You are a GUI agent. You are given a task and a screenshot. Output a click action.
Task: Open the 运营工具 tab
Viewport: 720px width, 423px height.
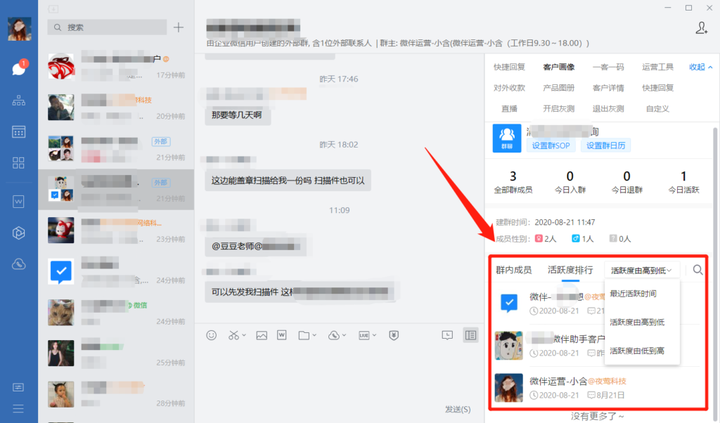pyautogui.click(x=658, y=67)
